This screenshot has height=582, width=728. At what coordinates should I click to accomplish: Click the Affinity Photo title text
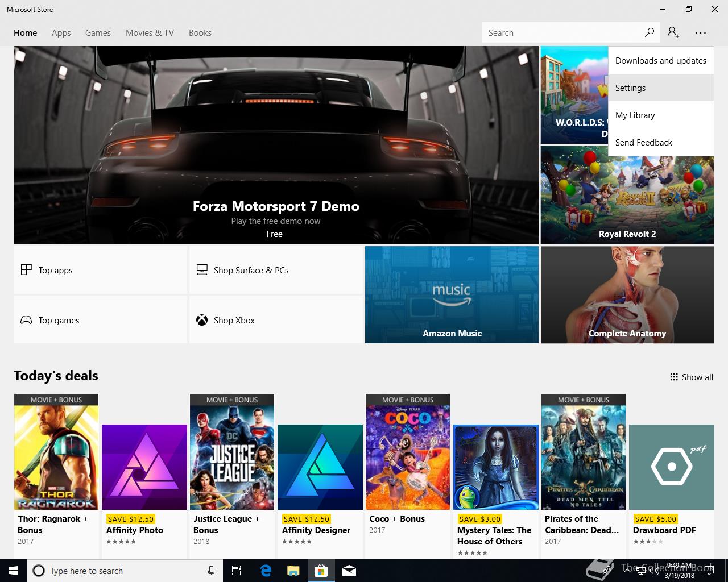(x=135, y=530)
